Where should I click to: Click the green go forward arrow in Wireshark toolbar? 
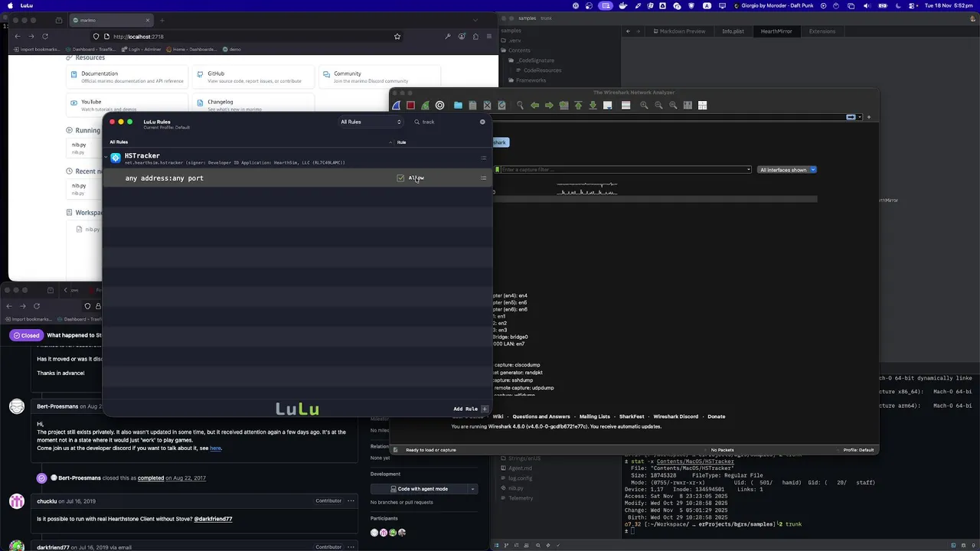click(549, 106)
